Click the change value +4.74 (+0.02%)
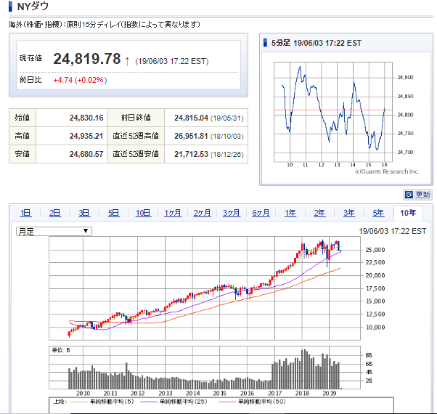The height and width of the screenshot is (414, 437). point(80,80)
